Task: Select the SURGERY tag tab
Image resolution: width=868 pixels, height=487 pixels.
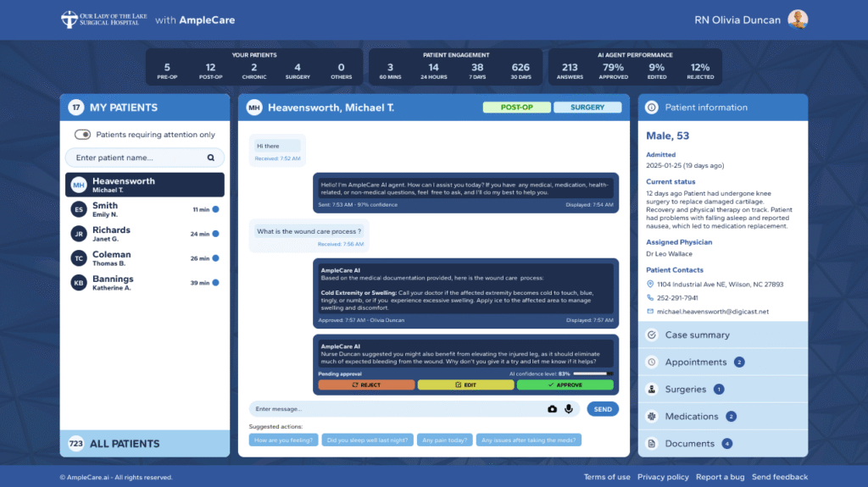Action: [x=587, y=108]
